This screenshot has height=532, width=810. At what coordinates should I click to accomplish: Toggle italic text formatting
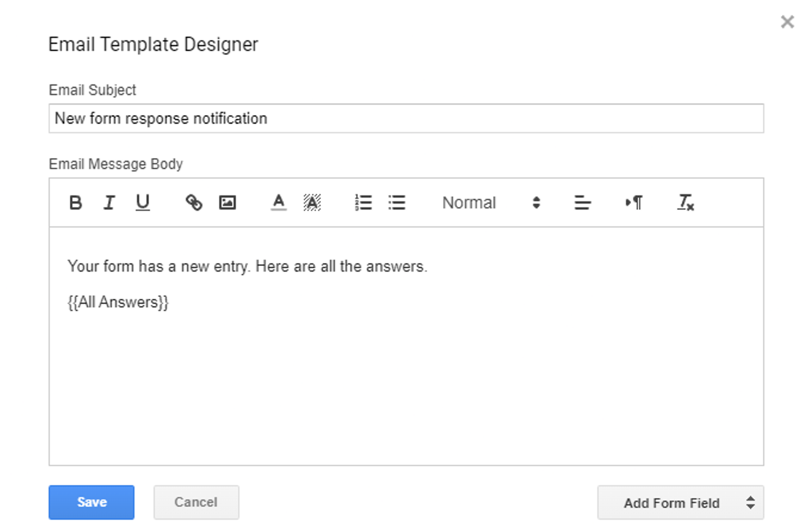click(x=109, y=202)
